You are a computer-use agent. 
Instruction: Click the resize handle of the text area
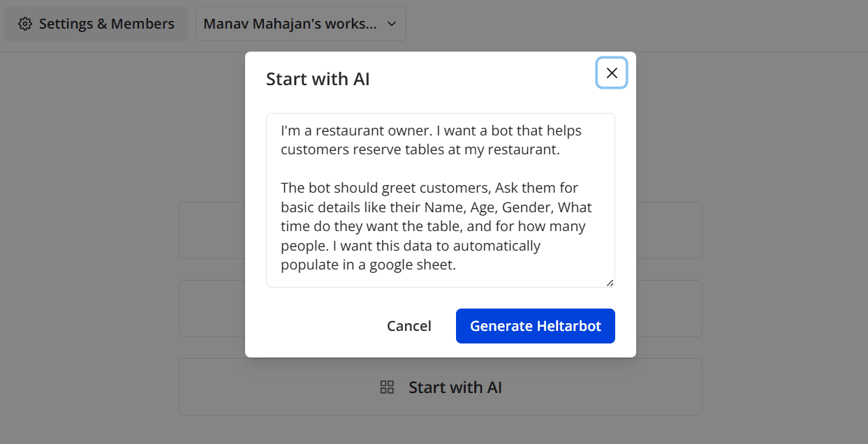pyautogui.click(x=610, y=282)
